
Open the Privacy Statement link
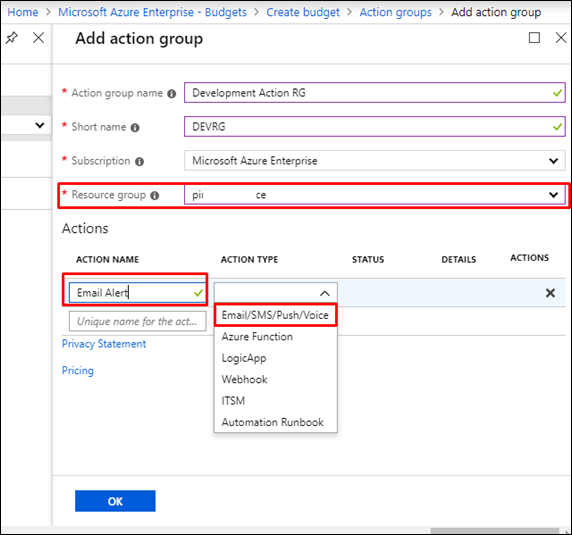click(104, 344)
